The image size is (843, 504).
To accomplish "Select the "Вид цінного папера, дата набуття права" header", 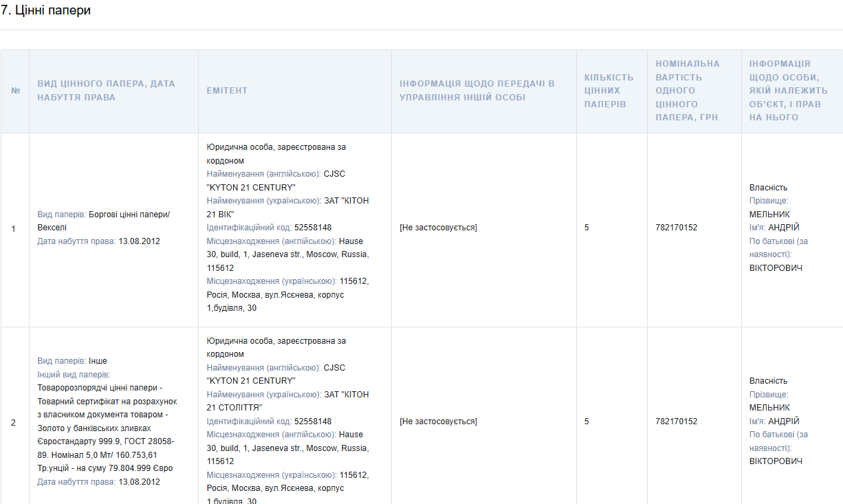I will [x=106, y=91].
